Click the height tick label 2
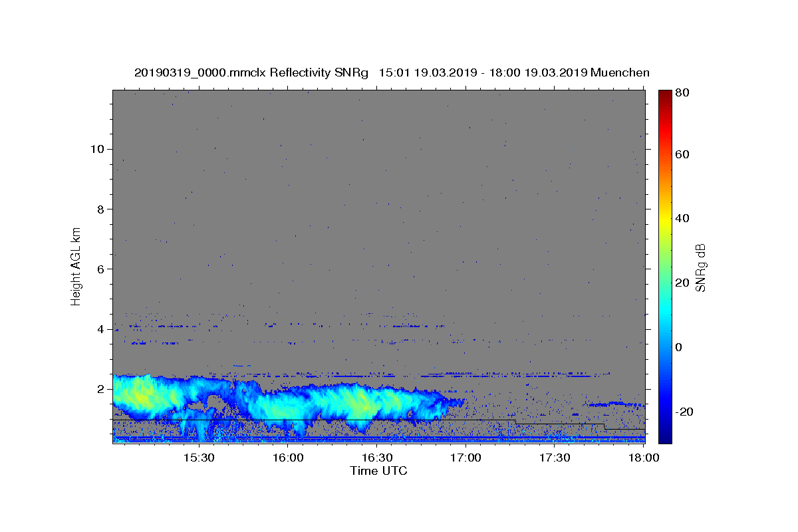Image resolution: width=798 pixels, height=532 pixels. click(102, 389)
